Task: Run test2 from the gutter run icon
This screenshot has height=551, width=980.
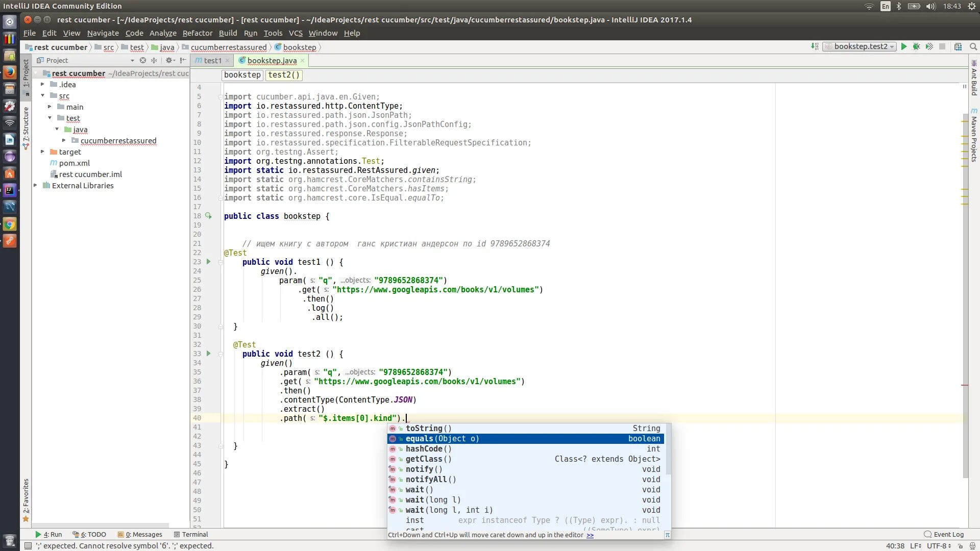Action: [x=208, y=354]
